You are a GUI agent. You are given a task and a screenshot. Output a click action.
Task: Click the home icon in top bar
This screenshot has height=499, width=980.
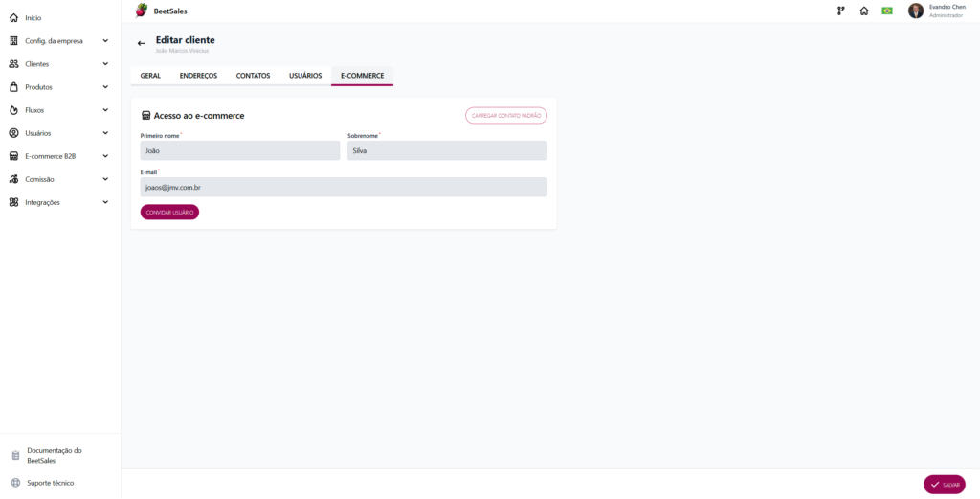pos(864,11)
